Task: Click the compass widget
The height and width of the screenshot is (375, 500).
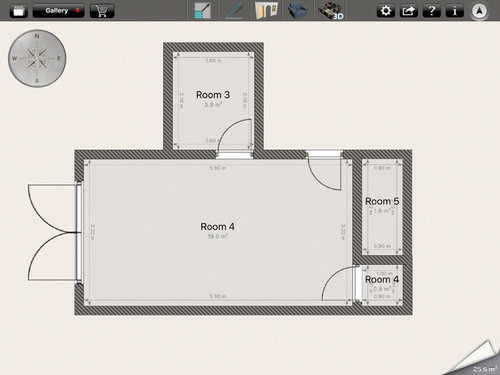Action: [37, 58]
